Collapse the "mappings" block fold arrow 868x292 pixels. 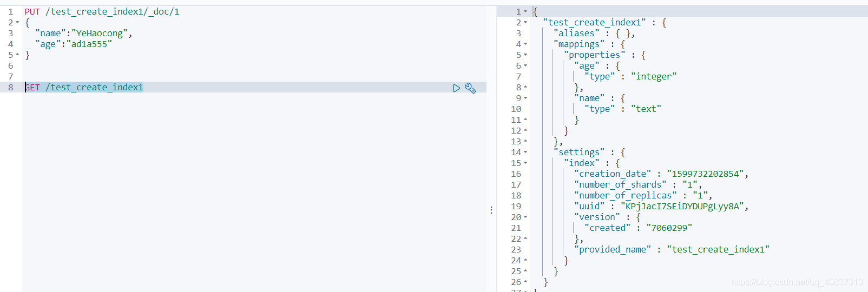tap(525, 44)
